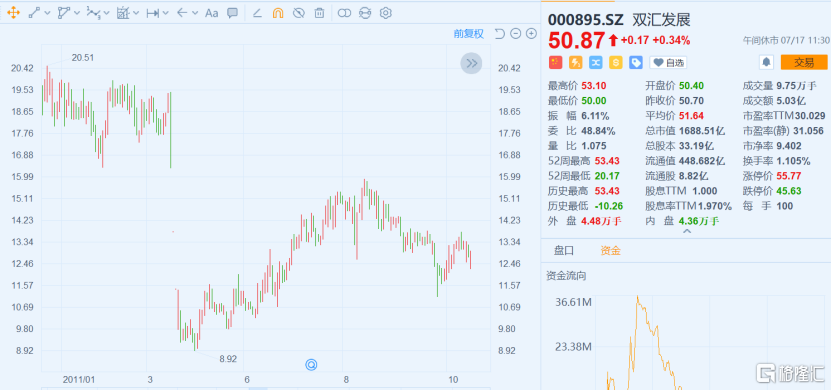Click the blue price tag badge icon
This screenshot has height=390, width=831.
click(x=636, y=63)
